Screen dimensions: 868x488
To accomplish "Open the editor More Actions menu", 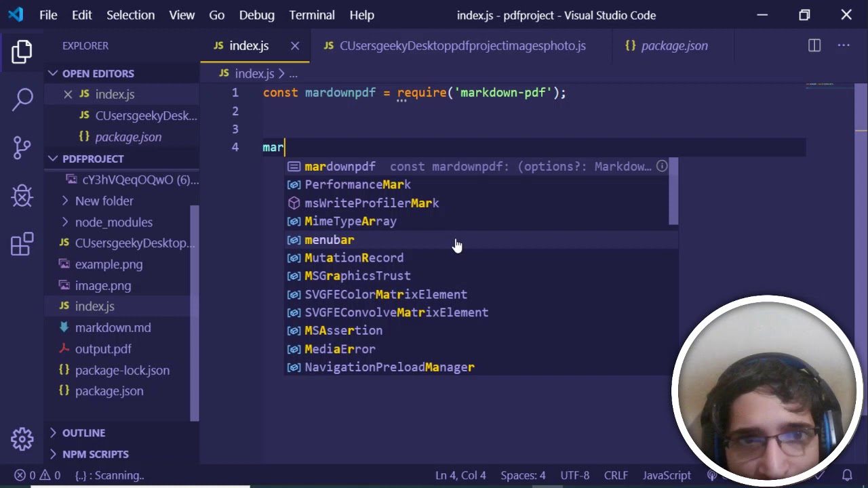I will (844, 45).
